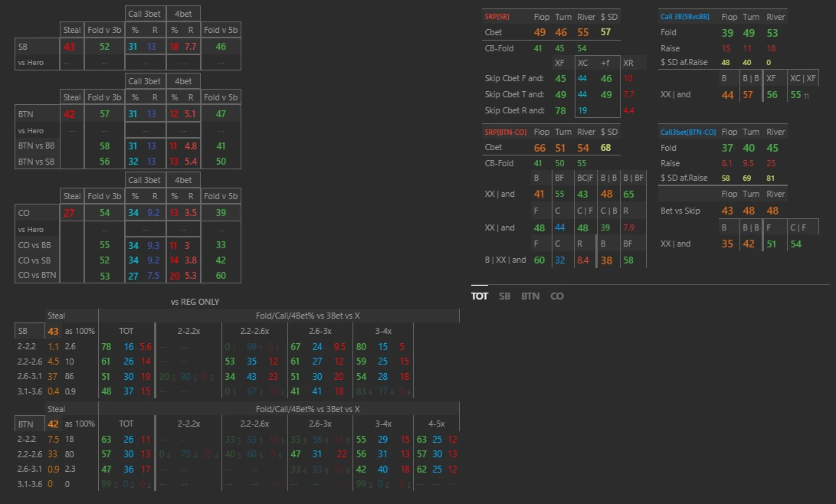The image size is (836, 504).
Task: Click the Skip Cbet R and: row label
Action: 514,110
